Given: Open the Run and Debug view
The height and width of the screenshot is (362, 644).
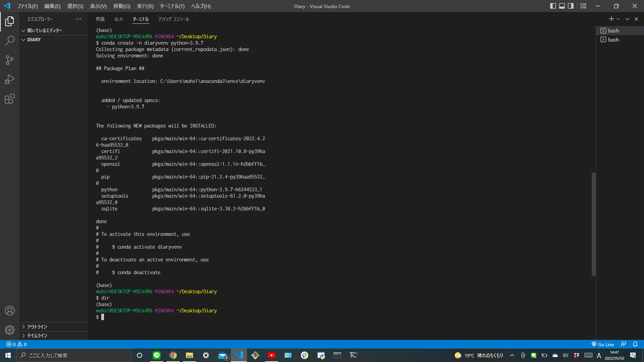Looking at the screenshot, I should pyautogui.click(x=10, y=79).
